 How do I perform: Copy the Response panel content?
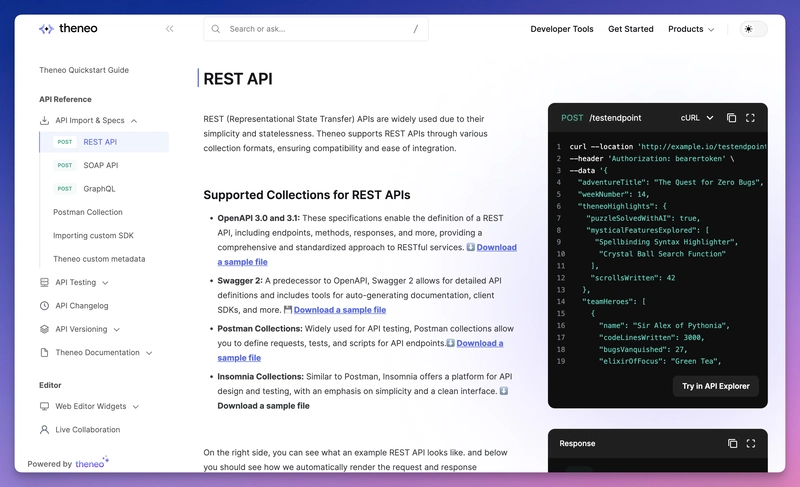[x=732, y=444]
